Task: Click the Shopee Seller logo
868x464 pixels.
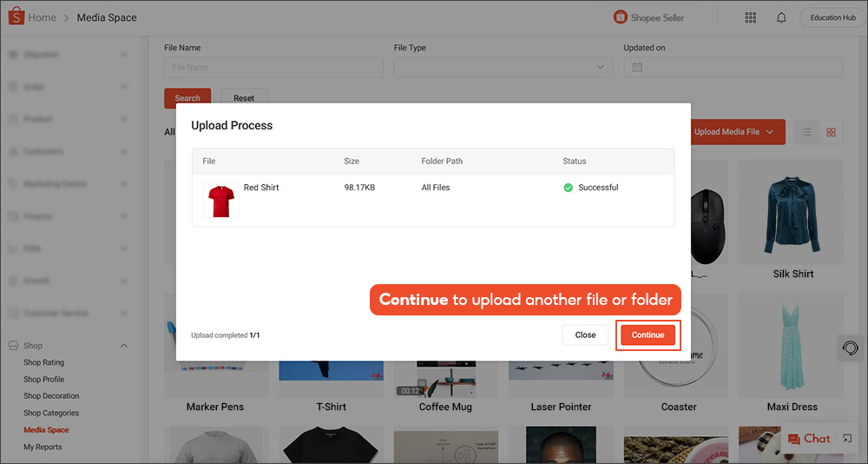Action: 648,17
